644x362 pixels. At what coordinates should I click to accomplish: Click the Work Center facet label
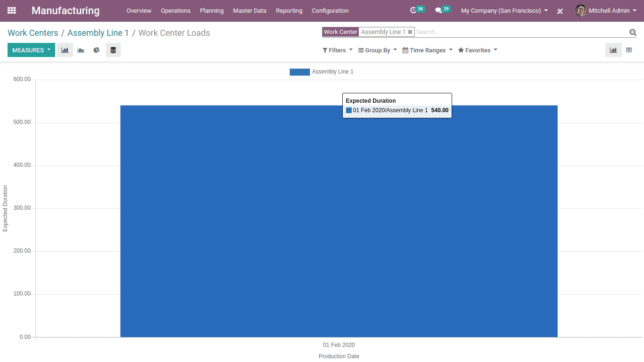point(340,32)
